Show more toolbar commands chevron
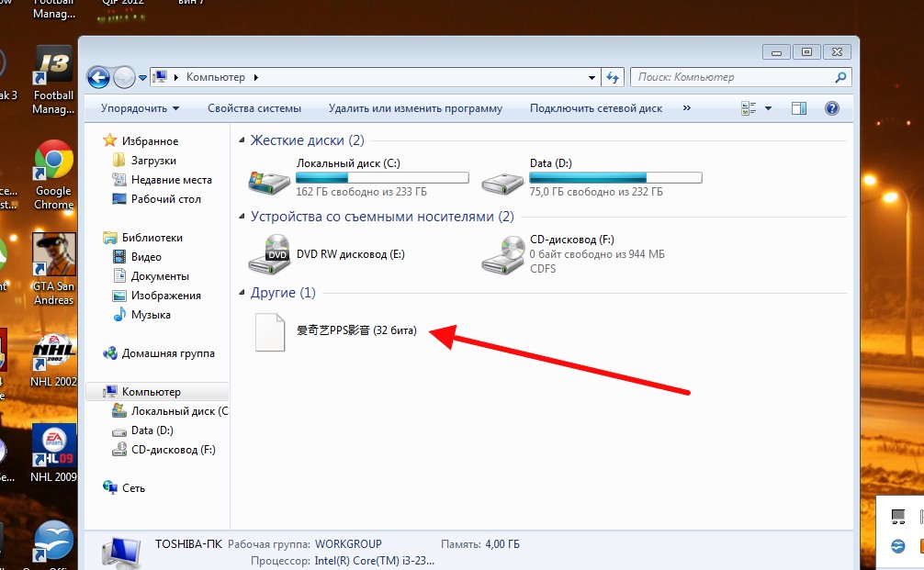Image resolution: width=924 pixels, height=570 pixels. point(686,107)
